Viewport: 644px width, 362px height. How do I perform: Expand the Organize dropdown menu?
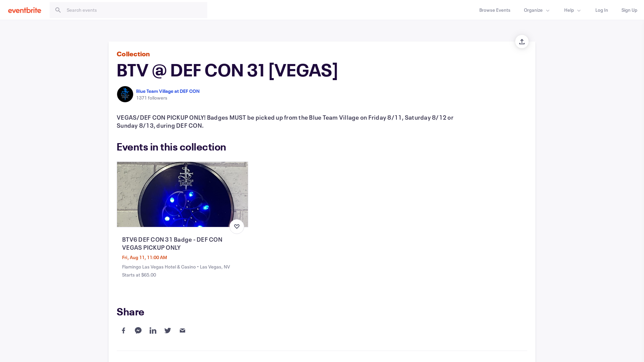tap(537, 10)
